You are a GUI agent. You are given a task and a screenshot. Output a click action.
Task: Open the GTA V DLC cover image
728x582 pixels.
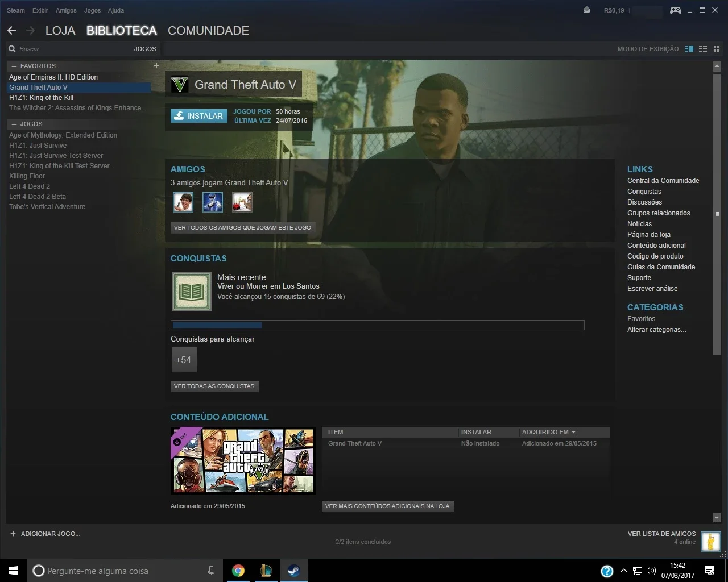click(243, 461)
